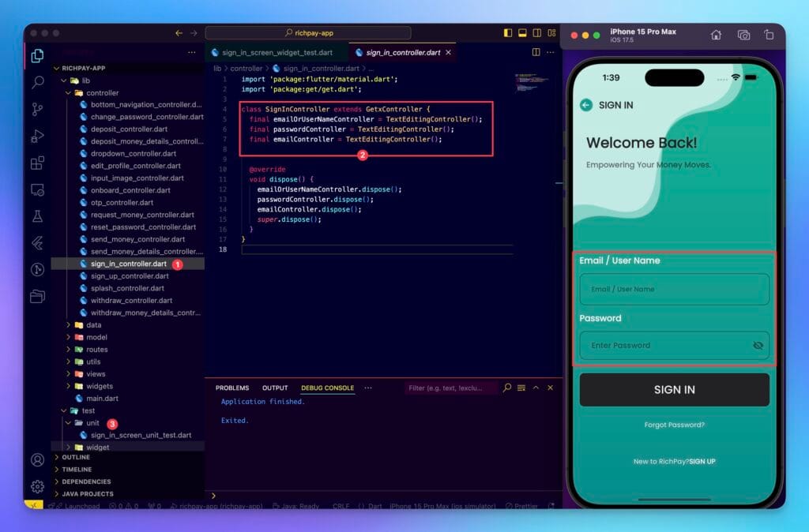Close the sign_in_controller.dart tab
The width and height of the screenshot is (809, 532).
tap(449, 53)
